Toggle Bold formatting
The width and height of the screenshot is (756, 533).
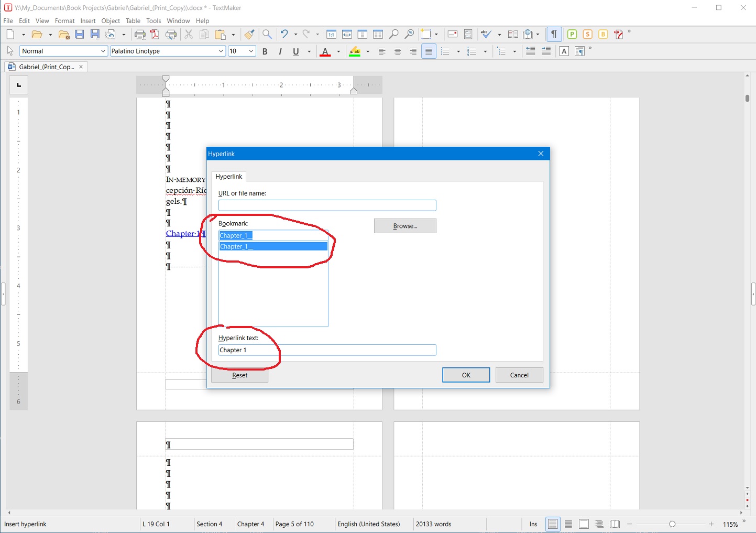click(x=265, y=51)
